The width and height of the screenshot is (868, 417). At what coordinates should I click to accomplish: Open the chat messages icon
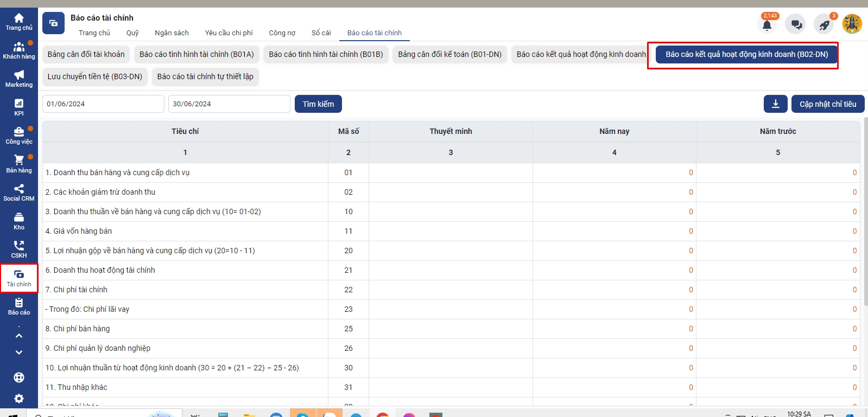coord(796,24)
